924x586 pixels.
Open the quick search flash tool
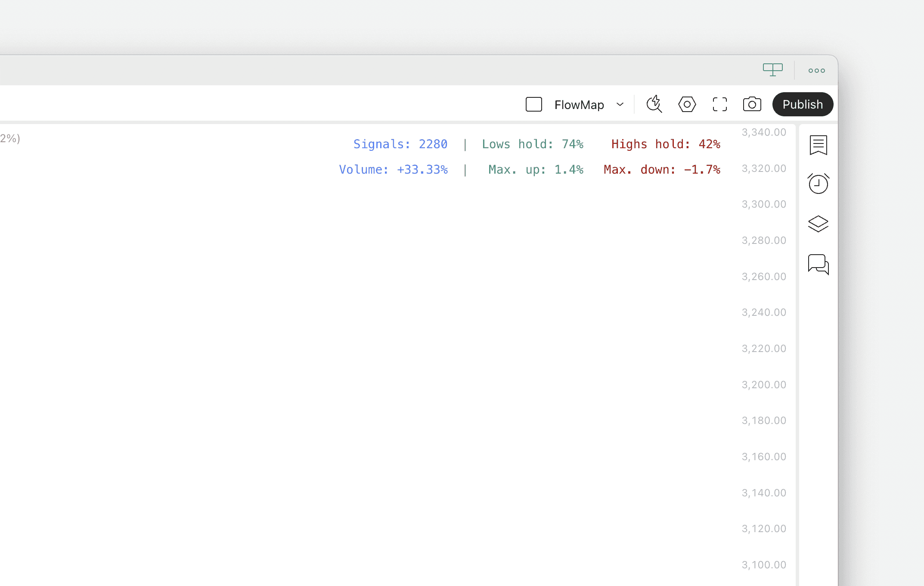[x=654, y=104]
